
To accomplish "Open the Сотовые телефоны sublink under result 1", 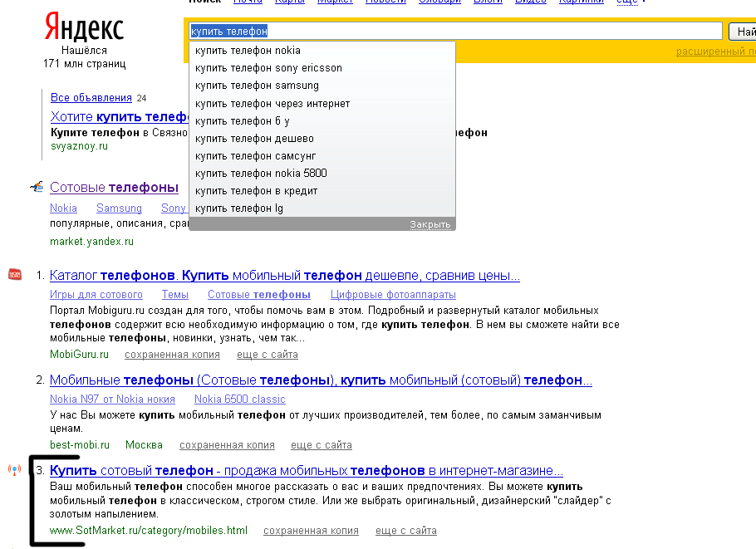I will pyautogui.click(x=259, y=295).
